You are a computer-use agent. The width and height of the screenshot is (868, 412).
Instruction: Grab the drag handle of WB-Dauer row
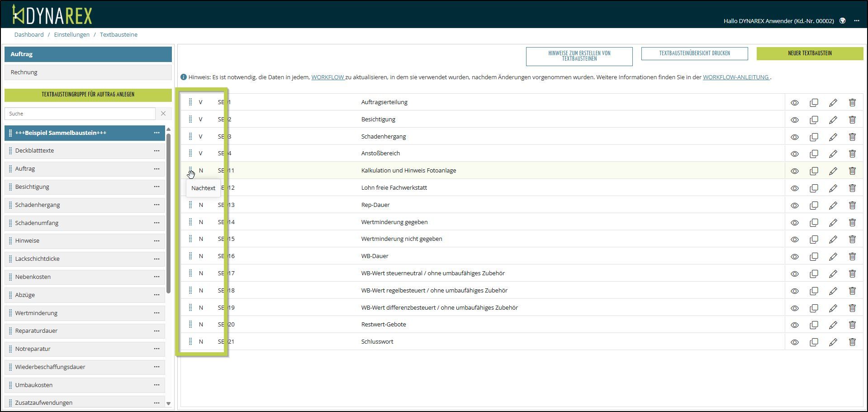[x=190, y=256]
